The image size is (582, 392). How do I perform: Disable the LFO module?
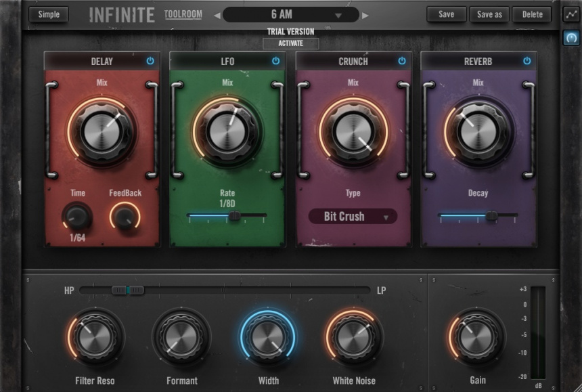pyautogui.click(x=277, y=60)
